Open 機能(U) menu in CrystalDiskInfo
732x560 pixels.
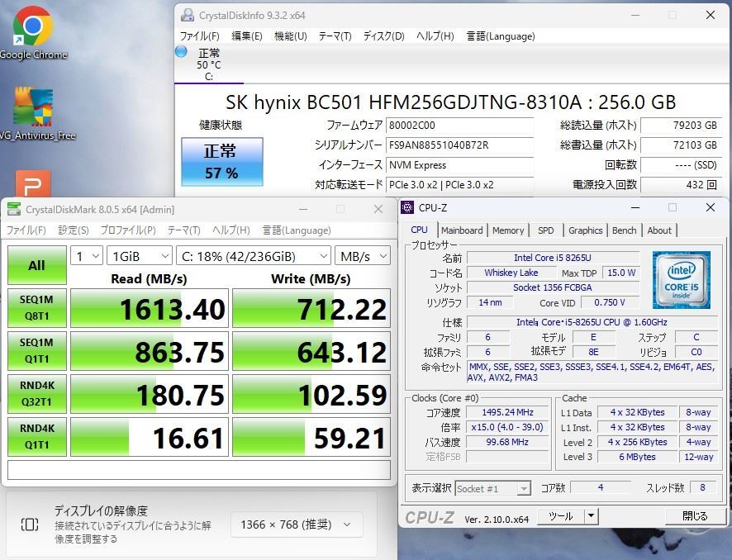point(290,36)
